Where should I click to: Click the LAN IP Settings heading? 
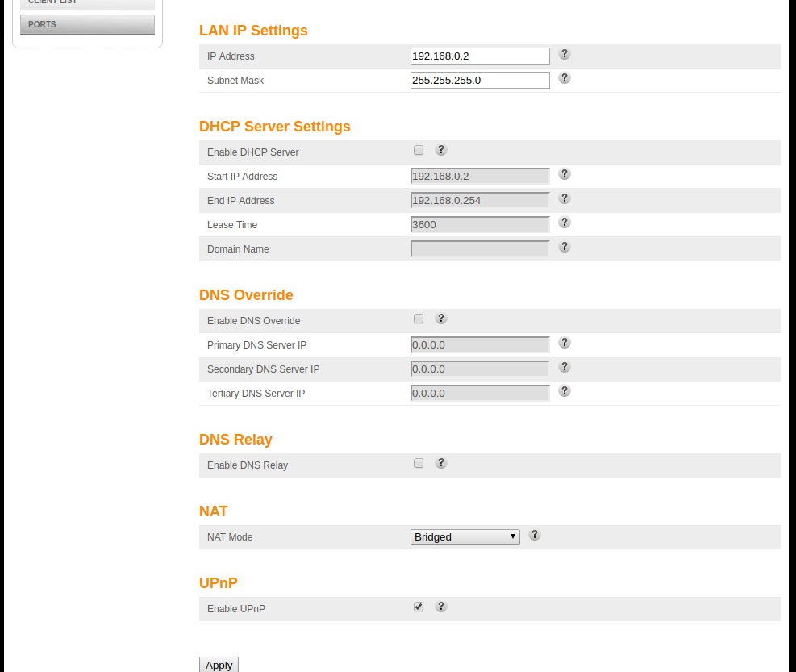(x=253, y=31)
